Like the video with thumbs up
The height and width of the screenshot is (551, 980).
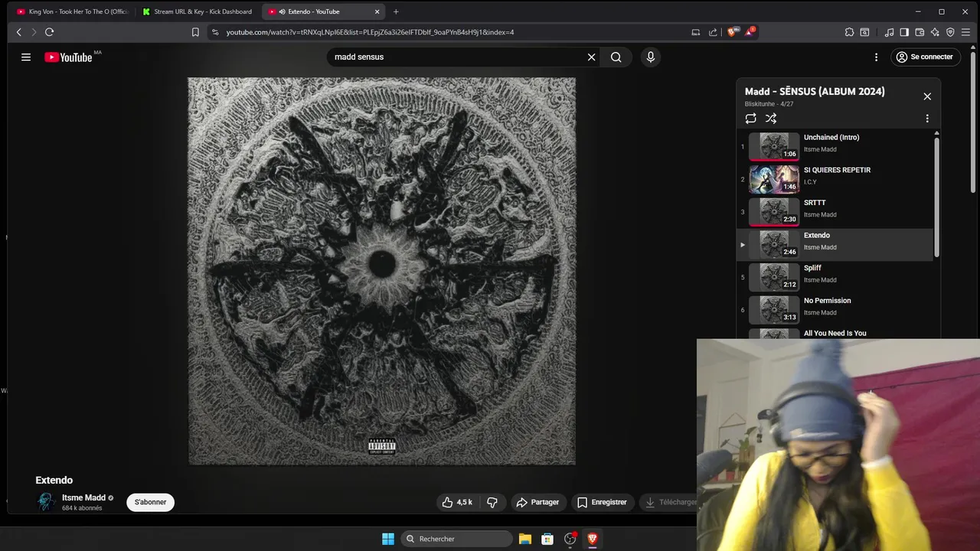point(457,502)
